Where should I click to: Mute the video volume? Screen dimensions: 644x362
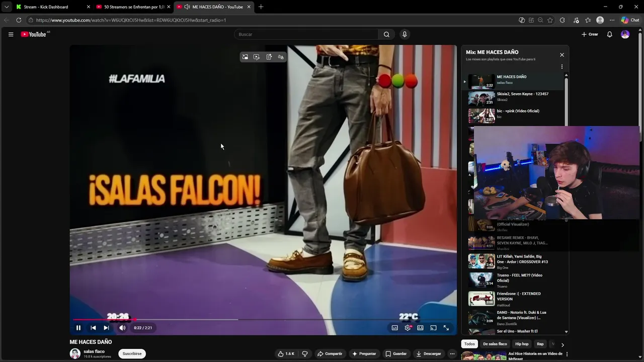pyautogui.click(x=122, y=328)
